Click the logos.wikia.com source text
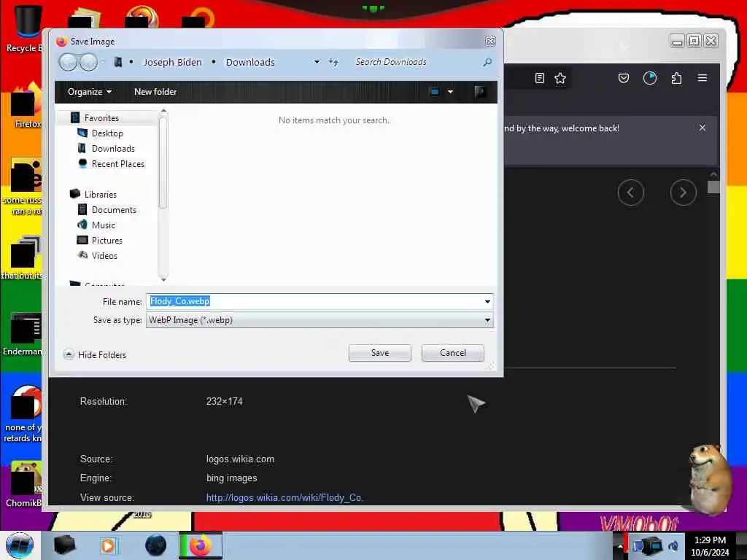Image resolution: width=747 pixels, height=560 pixels. coord(240,459)
